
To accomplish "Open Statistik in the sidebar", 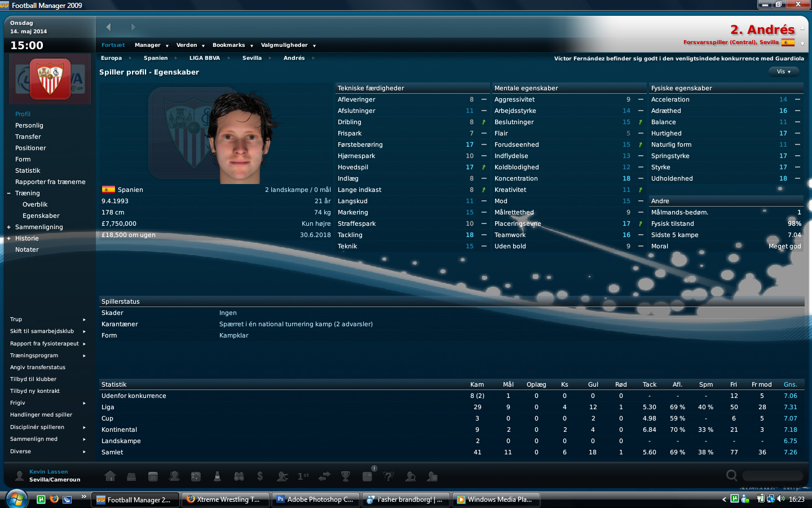I will 28,170.
